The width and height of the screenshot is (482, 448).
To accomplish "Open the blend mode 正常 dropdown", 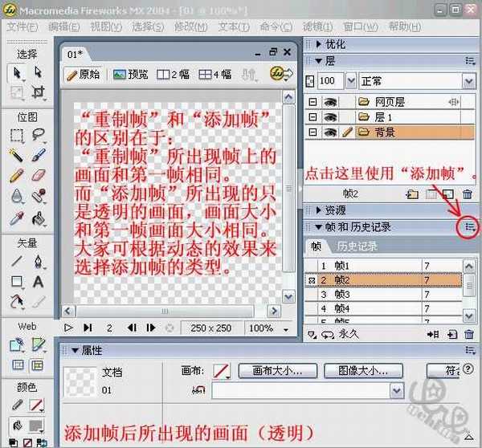I will pyautogui.click(x=469, y=81).
